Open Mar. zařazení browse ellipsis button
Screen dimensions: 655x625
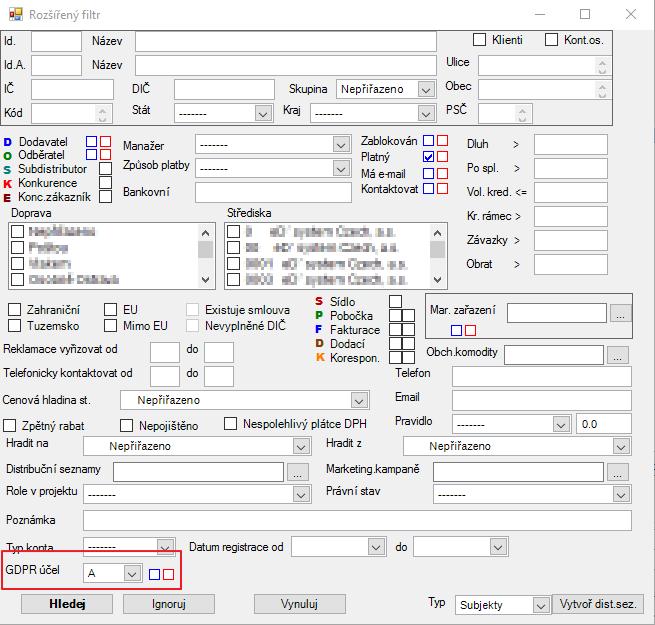click(x=620, y=313)
